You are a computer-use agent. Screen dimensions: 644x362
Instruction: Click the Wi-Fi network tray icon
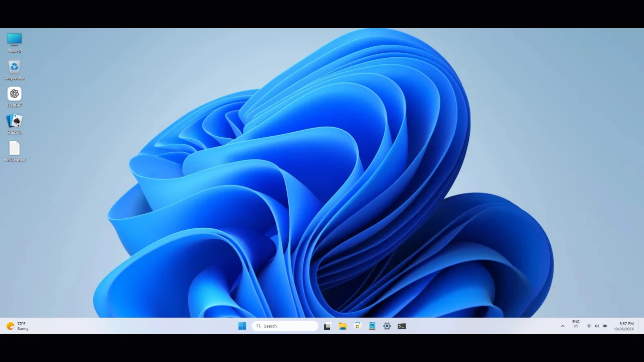[589, 326]
